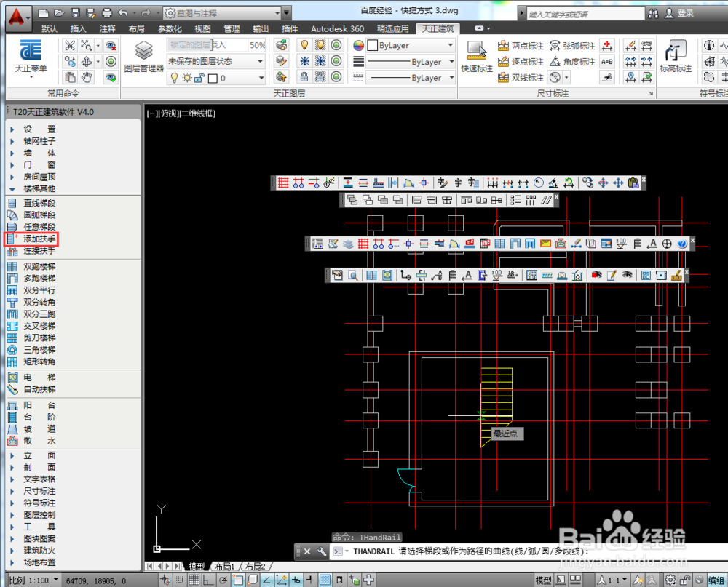Click the Undo arrow icon
The width and height of the screenshot is (728, 587).
click(122, 13)
